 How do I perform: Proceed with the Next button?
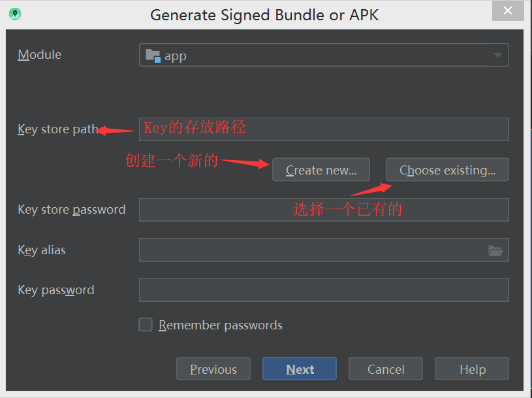pyautogui.click(x=300, y=369)
